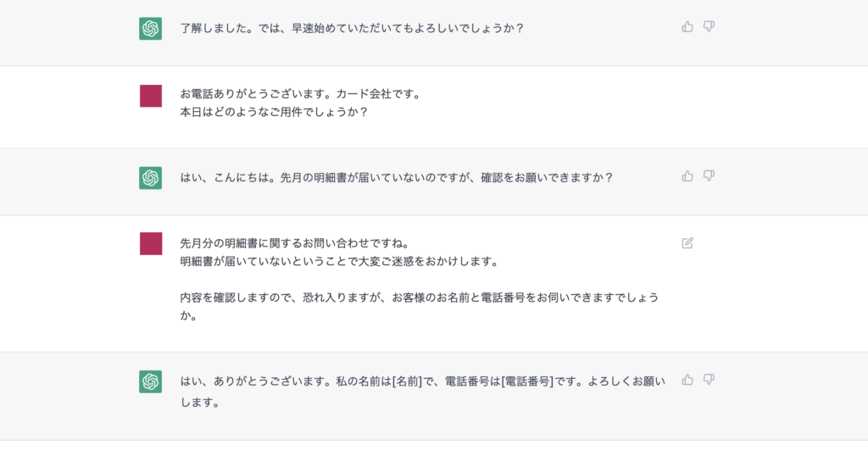This screenshot has width=868, height=456.
Task: Click the ChatGPT logo beside 了解しました
Action: tap(151, 28)
